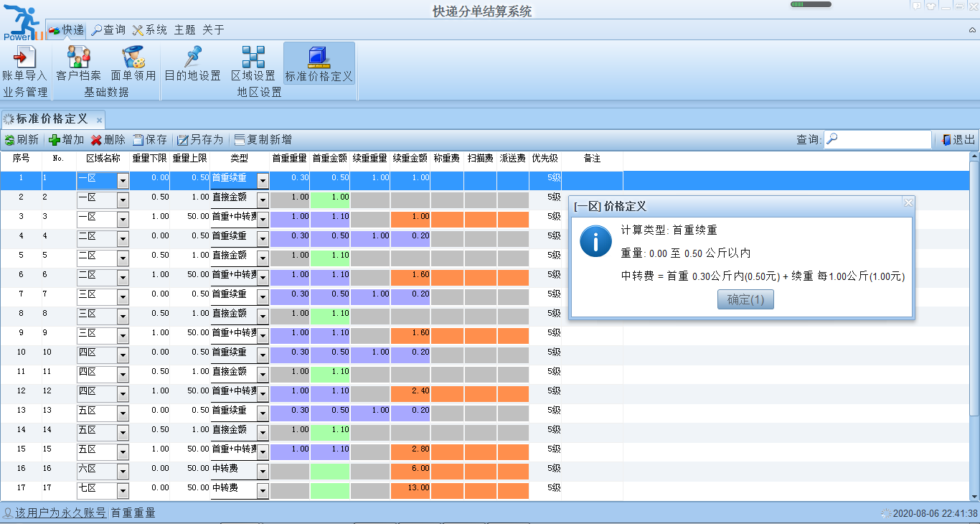Click the table vertical scrollbar
The height and width of the screenshot is (524, 980).
point(974,287)
